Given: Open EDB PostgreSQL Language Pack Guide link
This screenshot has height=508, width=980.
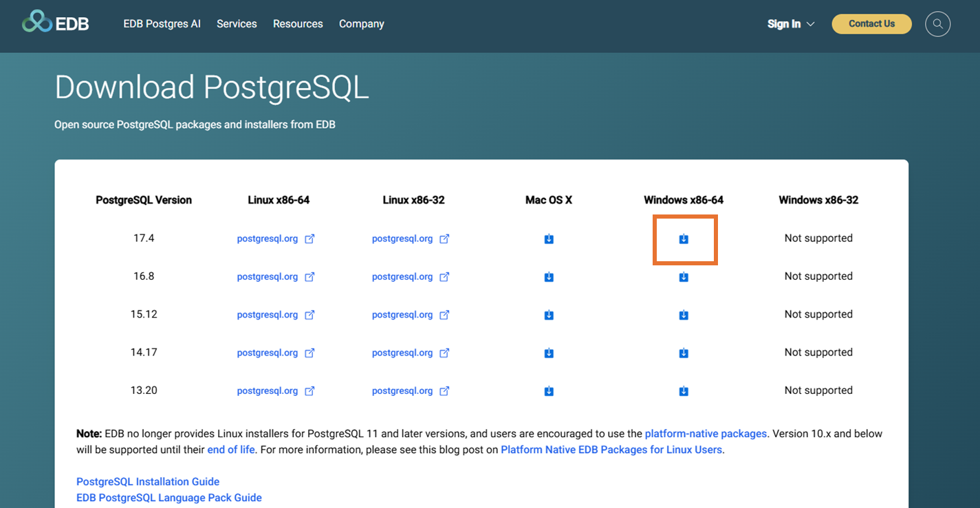Looking at the screenshot, I should point(169,498).
